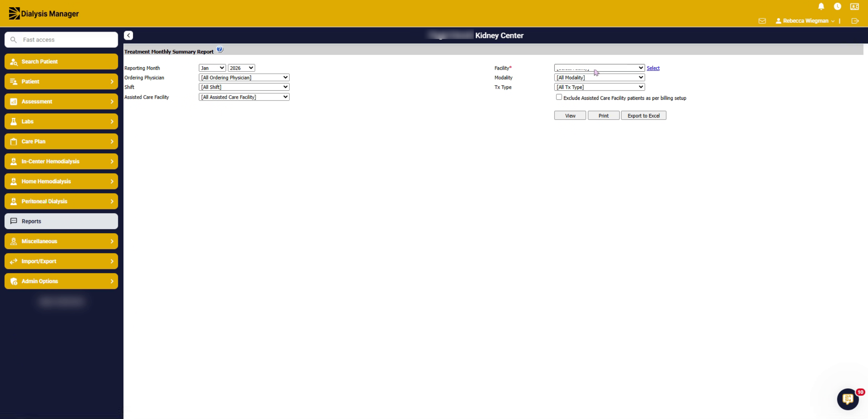Open user menu Rebecca Wiegman

click(x=805, y=21)
